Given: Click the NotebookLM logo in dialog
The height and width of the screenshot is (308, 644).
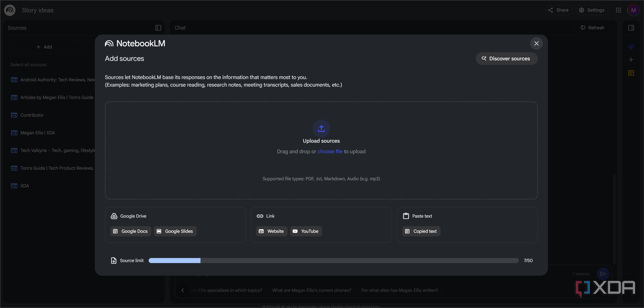Looking at the screenshot, I should click(135, 43).
